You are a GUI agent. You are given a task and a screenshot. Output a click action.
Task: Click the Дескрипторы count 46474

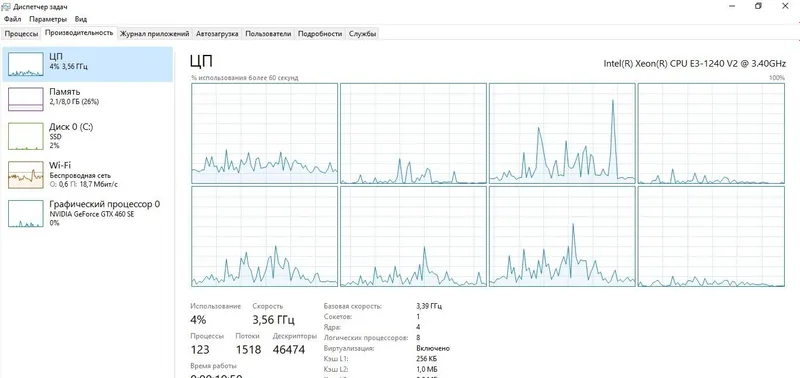pyautogui.click(x=289, y=349)
